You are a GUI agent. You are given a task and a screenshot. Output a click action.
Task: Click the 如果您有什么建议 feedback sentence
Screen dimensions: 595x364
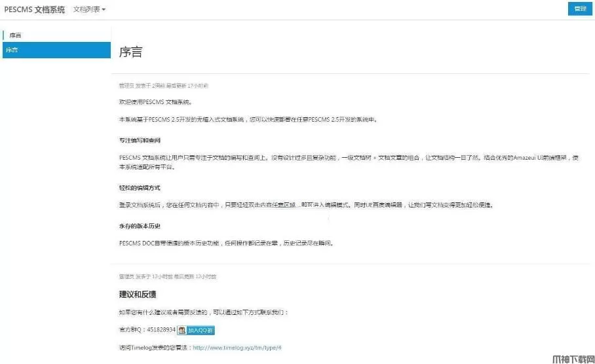pyautogui.click(x=204, y=312)
